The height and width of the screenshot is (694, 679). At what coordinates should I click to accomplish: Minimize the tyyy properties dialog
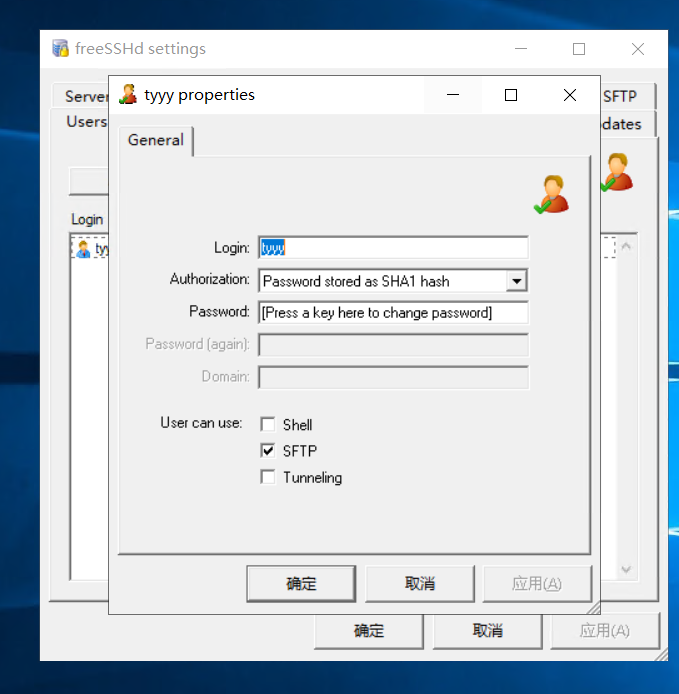(453, 95)
